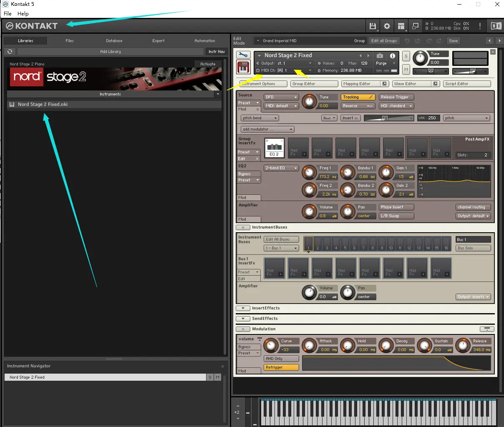
Task: Open Kontakt options gear icon
Action: tap(387, 26)
